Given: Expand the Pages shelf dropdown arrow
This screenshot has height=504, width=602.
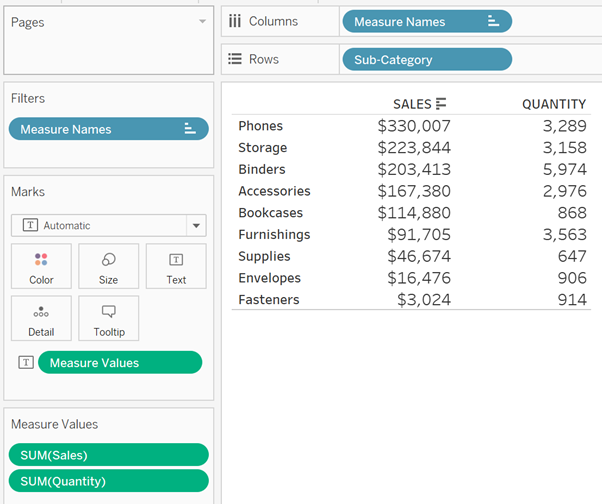Looking at the screenshot, I should tap(203, 21).
